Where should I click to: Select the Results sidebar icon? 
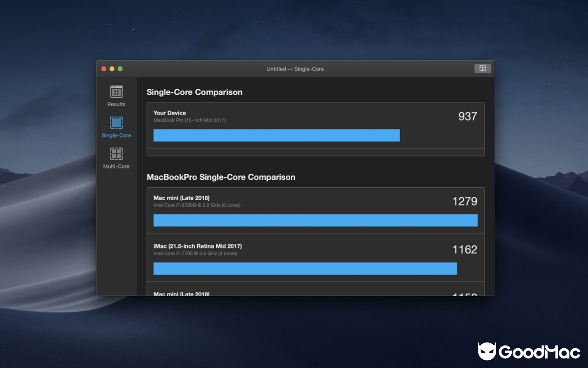pos(116,95)
